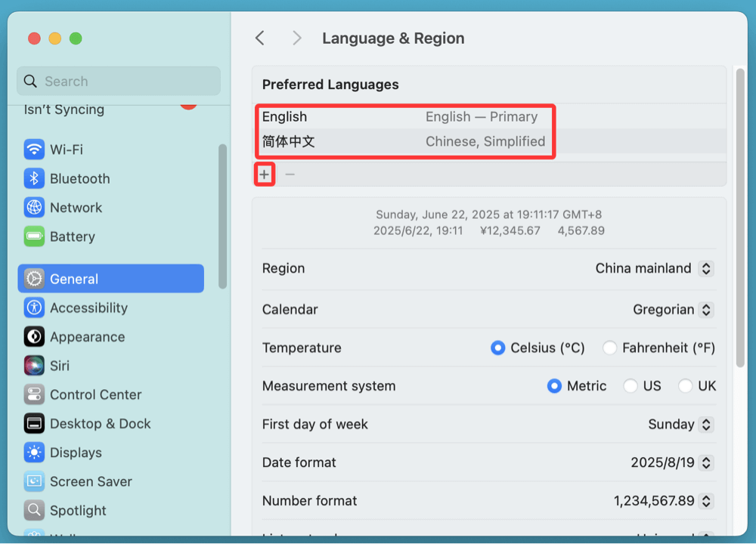Open the Region dropdown showing China mainland
Image resolution: width=756 pixels, height=544 pixels.
[706, 268]
